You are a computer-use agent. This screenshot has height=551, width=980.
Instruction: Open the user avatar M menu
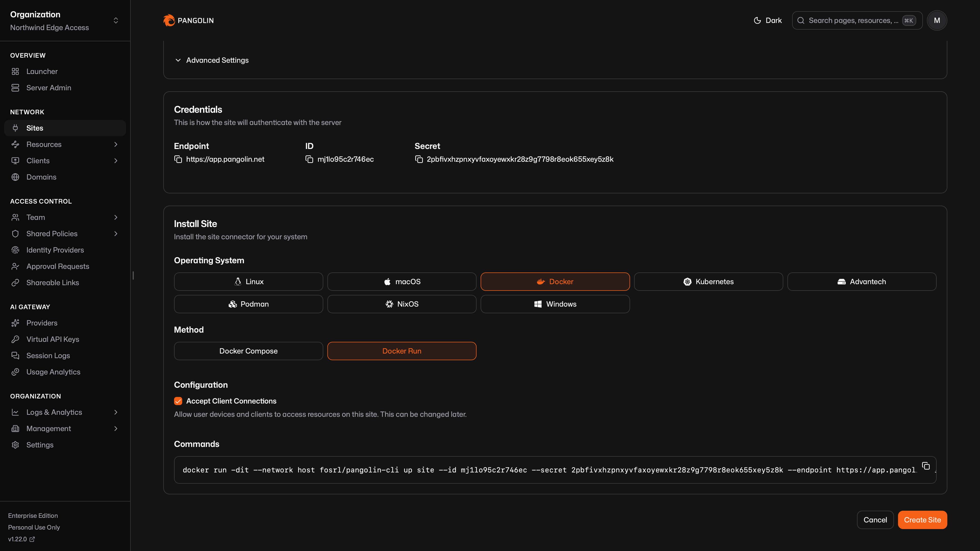pyautogui.click(x=937, y=20)
